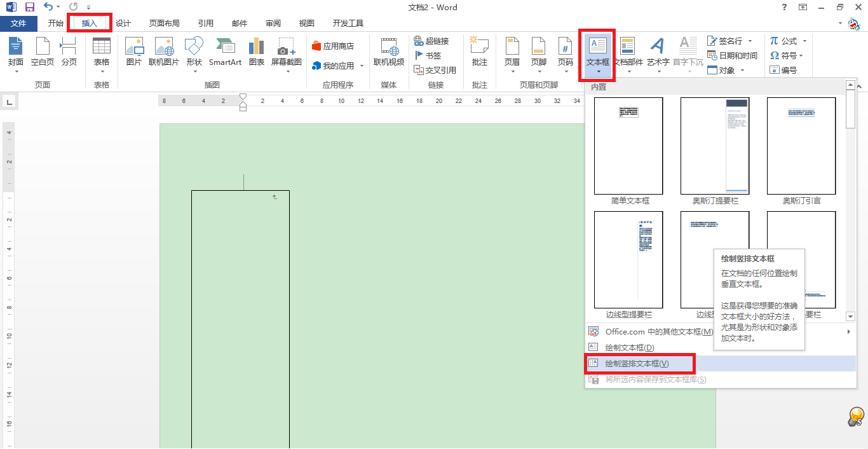Open Word help question mark

coord(784,7)
